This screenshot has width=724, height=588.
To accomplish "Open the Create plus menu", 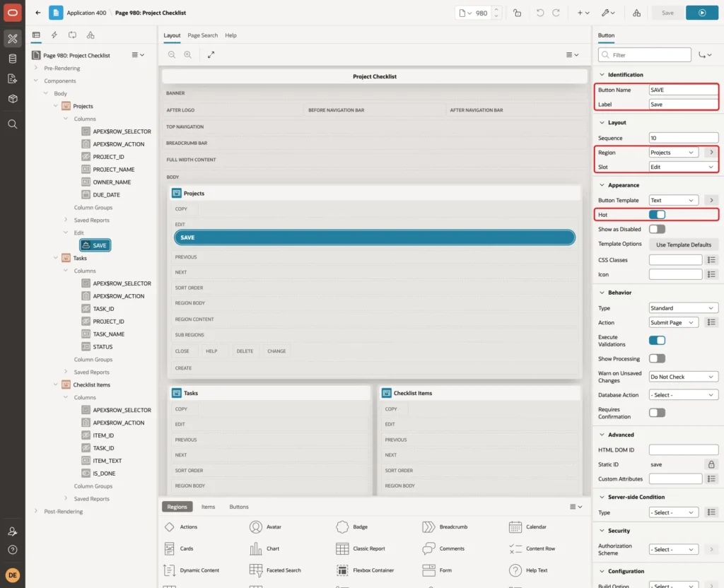I will tap(583, 13).
